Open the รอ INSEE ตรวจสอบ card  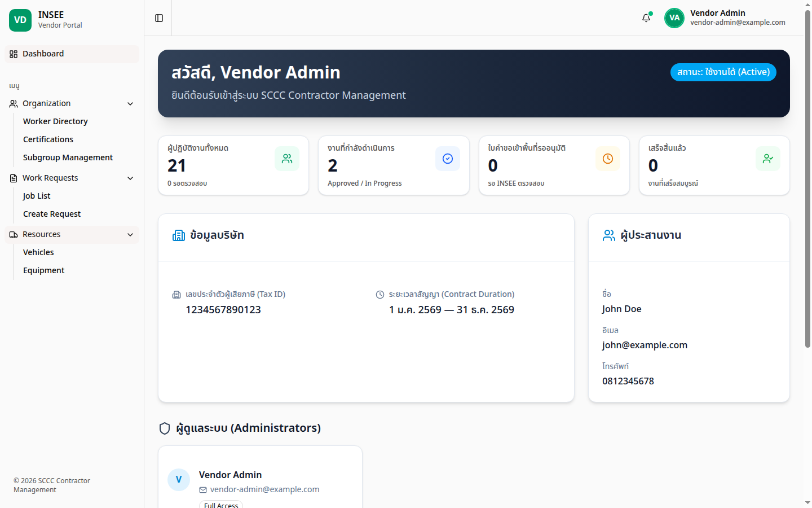[554, 165]
